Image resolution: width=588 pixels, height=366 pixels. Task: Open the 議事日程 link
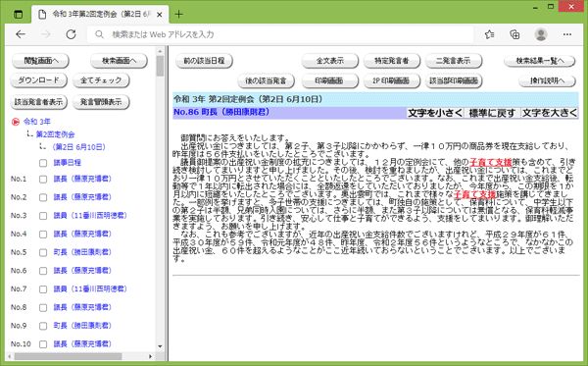[x=67, y=163]
